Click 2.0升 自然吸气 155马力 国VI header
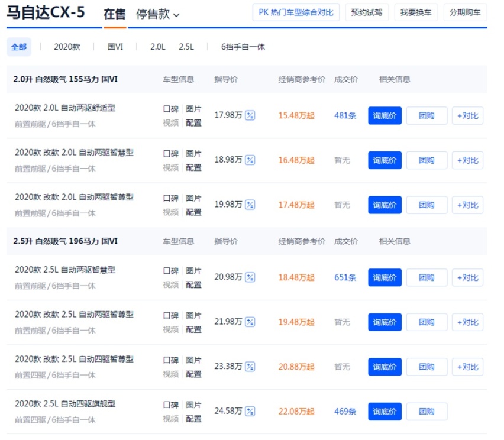Screen dimensions: 504x440 (x=65, y=79)
